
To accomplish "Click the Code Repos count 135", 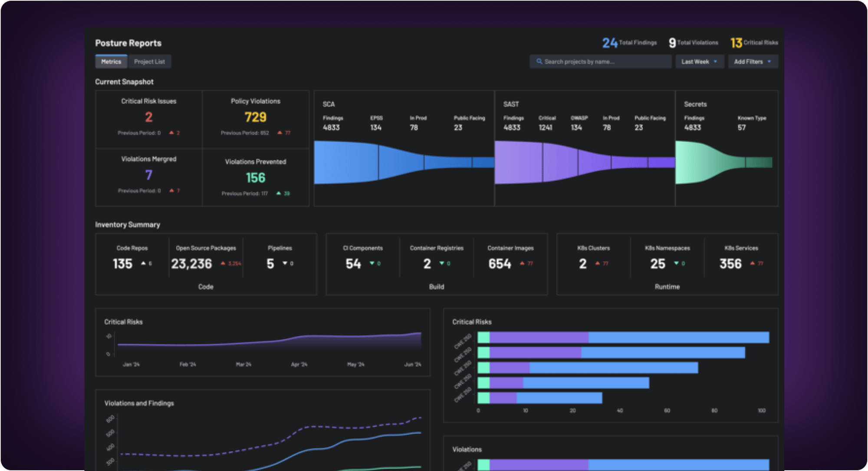I will click(122, 264).
